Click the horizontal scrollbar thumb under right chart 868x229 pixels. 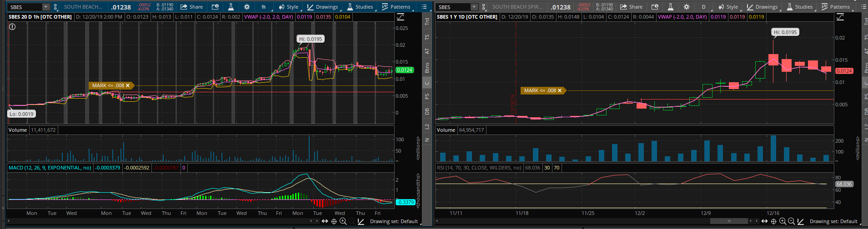tap(729, 221)
